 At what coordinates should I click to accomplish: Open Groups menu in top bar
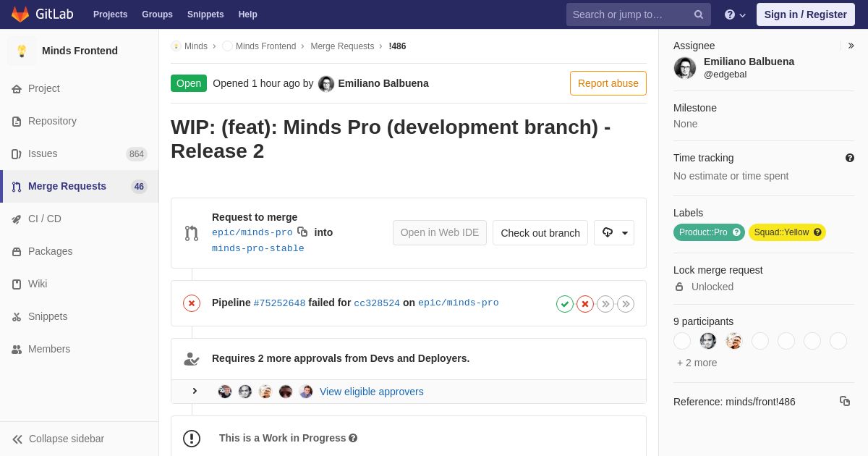pyautogui.click(x=157, y=14)
